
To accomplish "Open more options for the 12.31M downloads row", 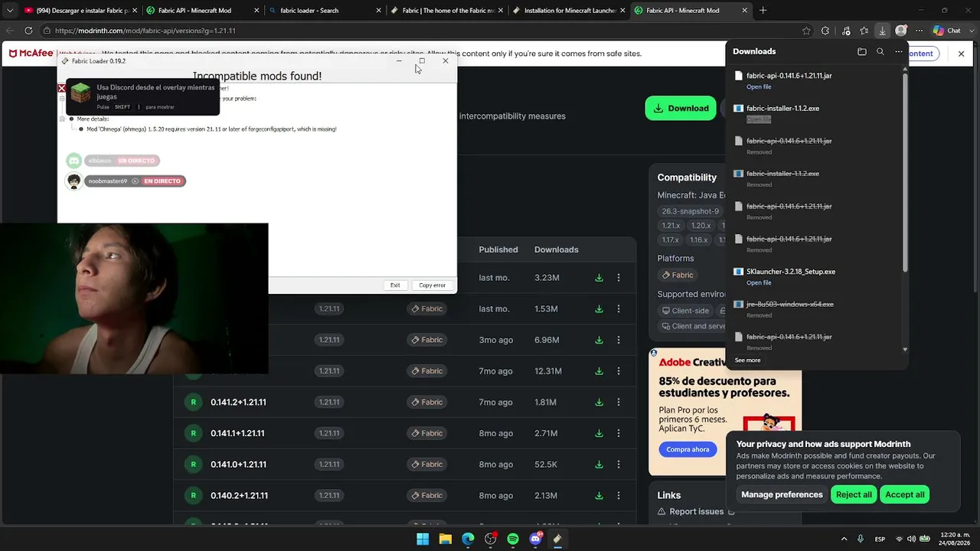I will [619, 371].
